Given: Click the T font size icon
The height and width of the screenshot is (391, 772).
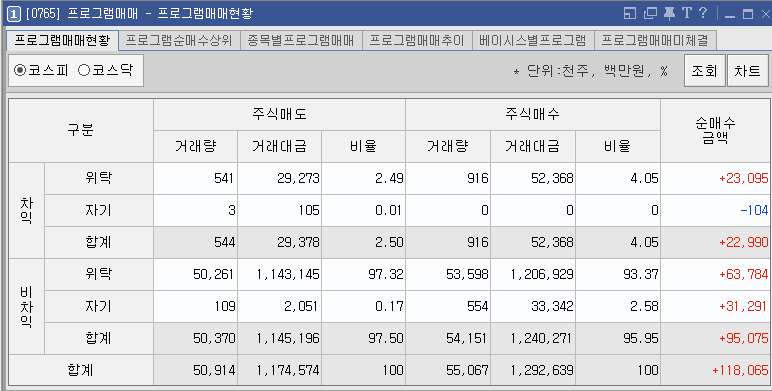Looking at the screenshot, I should (687, 13).
